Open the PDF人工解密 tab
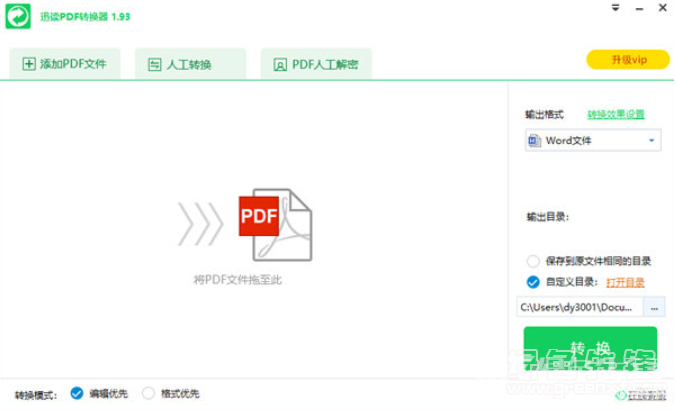This screenshot has width=676, height=409. coord(316,64)
